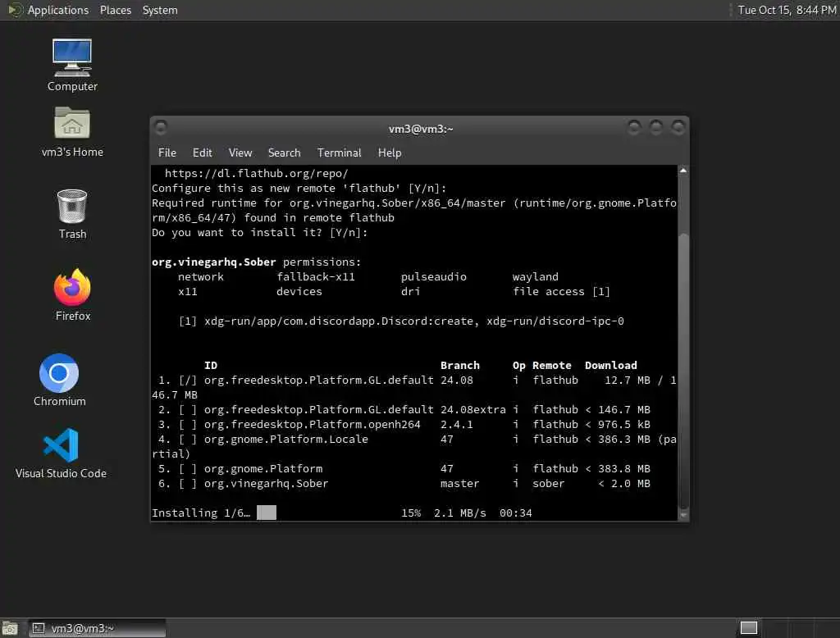Image resolution: width=840 pixels, height=638 pixels.
Task: Click the org.freedesktop.Platform.openh264 row
Action: click(404, 424)
